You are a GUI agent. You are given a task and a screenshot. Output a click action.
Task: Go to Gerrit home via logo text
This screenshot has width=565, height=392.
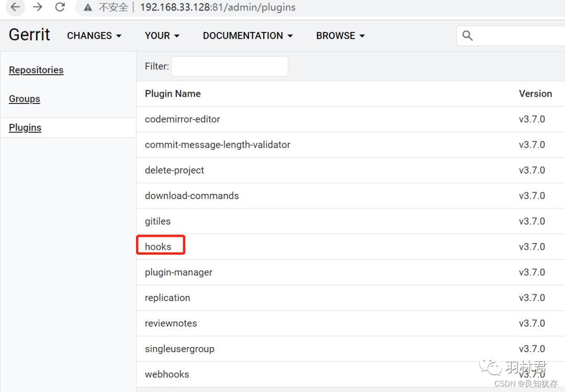pyautogui.click(x=29, y=35)
